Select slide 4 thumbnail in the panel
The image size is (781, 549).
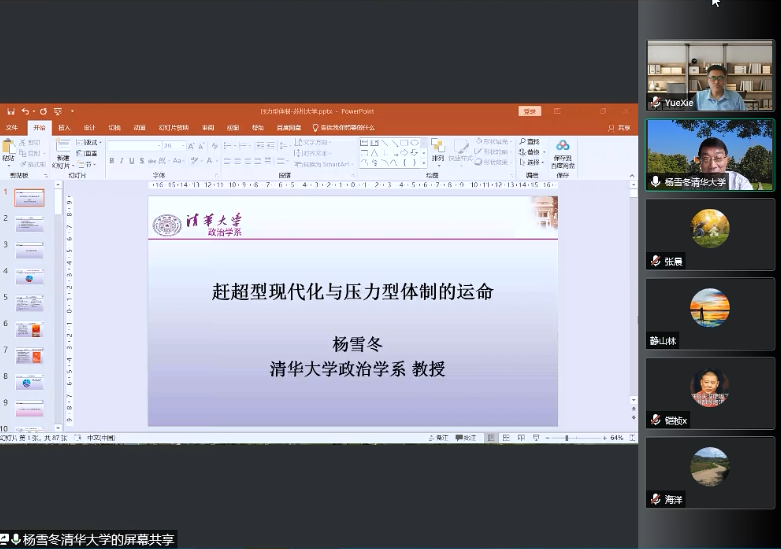click(x=29, y=277)
